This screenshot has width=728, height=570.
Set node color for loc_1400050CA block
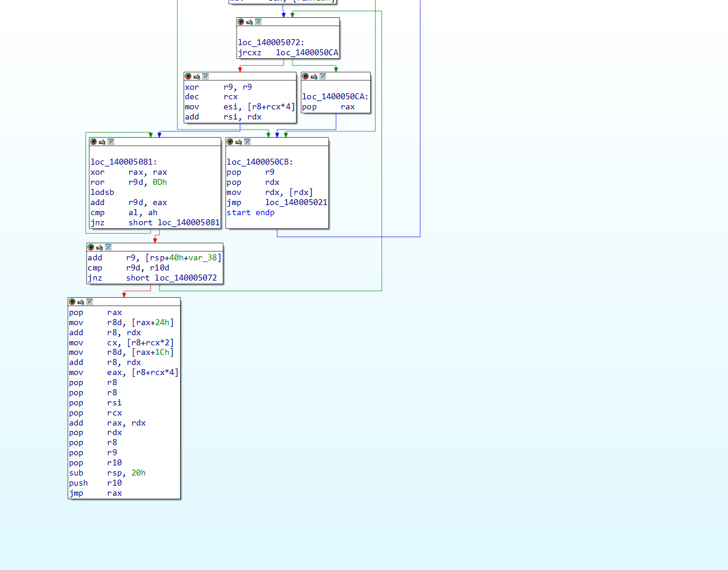click(305, 76)
